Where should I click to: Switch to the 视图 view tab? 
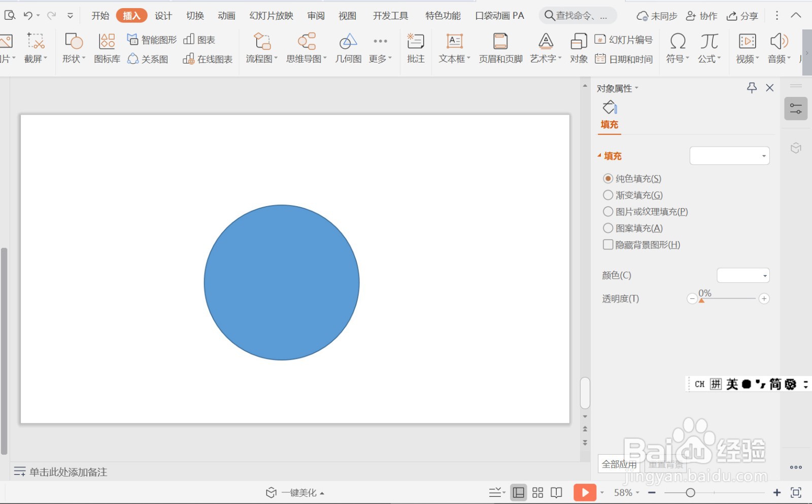(x=347, y=16)
